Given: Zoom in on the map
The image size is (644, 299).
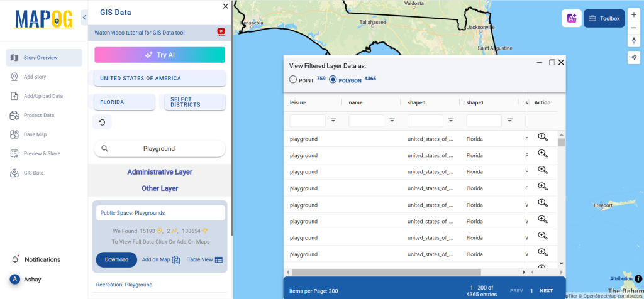Looking at the screenshot, I should pyautogui.click(x=633, y=14).
